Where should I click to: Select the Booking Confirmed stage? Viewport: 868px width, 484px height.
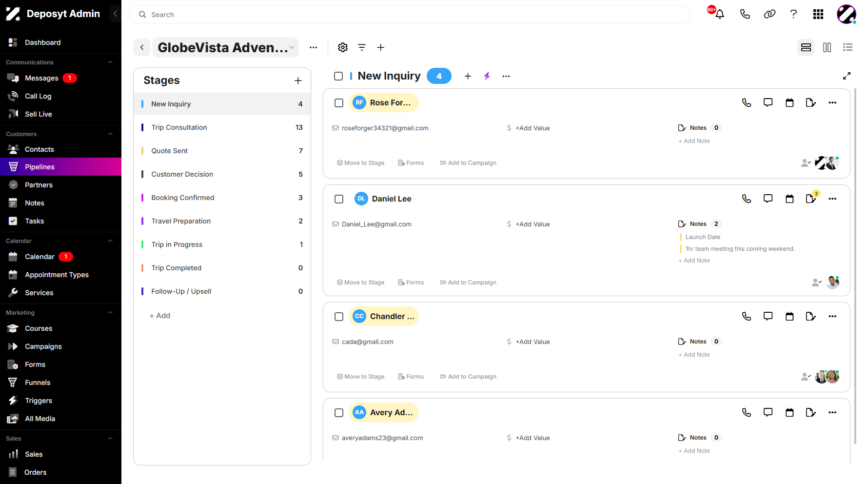(x=222, y=198)
